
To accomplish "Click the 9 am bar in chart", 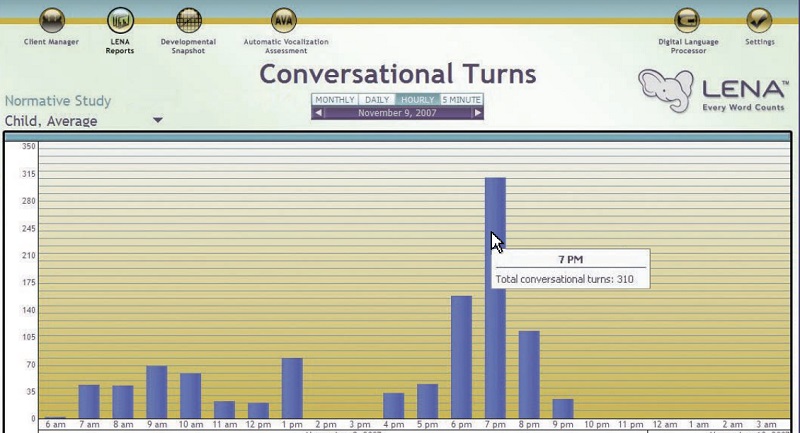I will pos(156,392).
